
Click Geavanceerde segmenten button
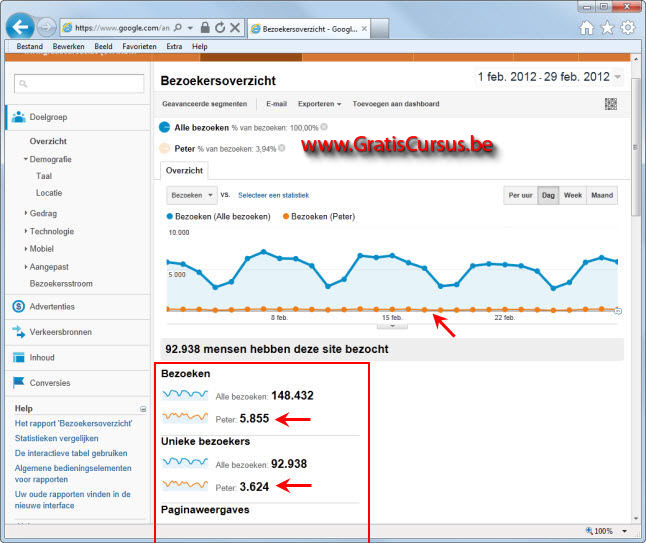[x=204, y=104]
